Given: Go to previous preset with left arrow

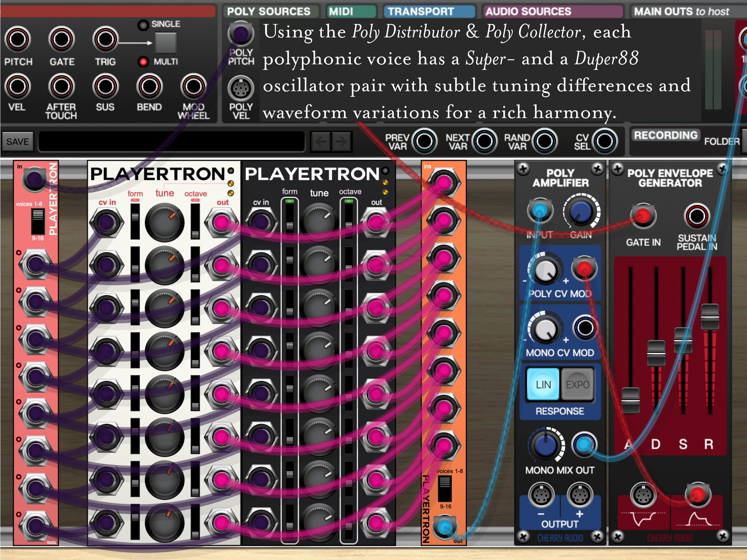Looking at the screenshot, I should (x=320, y=141).
